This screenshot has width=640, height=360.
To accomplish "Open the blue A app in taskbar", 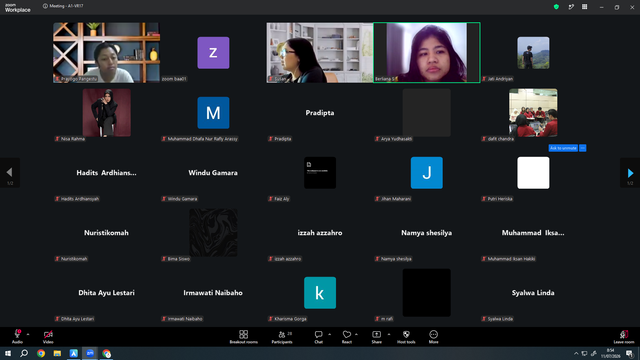I will point(73,353).
